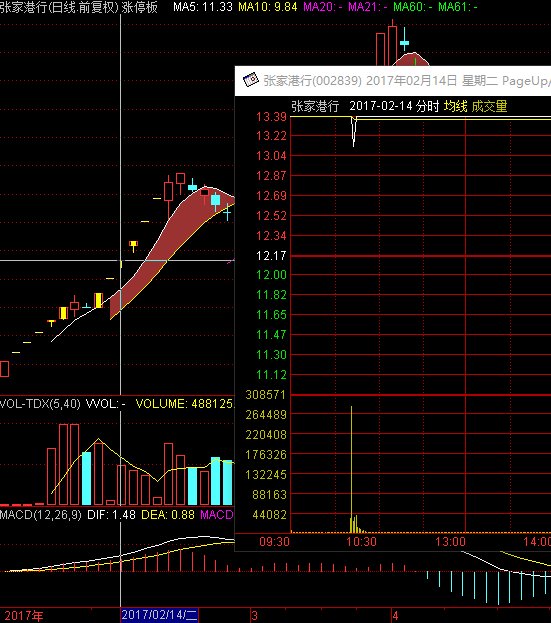Click the 2017年 year label on timeline

tap(23, 615)
